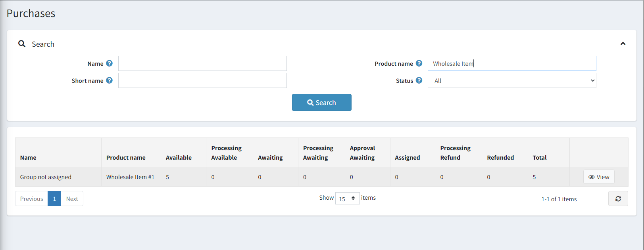Focus the Name input field
The image size is (644, 250).
coord(202,63)
